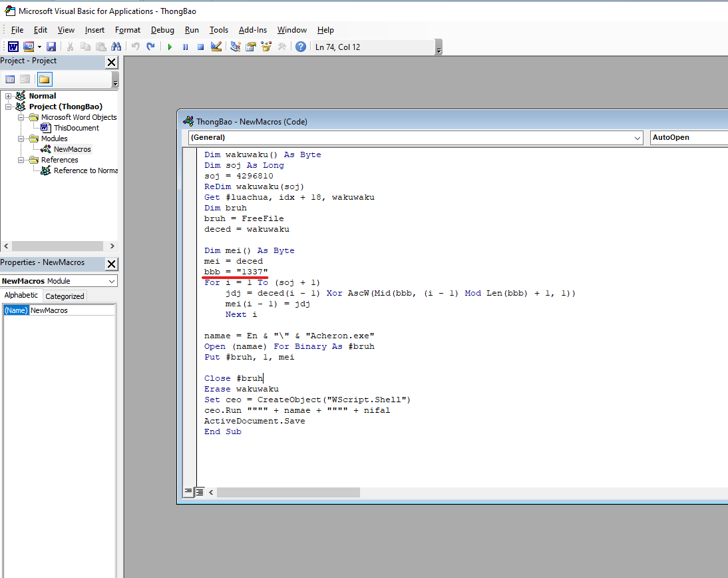Open the NewMacros Module object dropdown
The image size is (728, 578).
tap(112, 281)
